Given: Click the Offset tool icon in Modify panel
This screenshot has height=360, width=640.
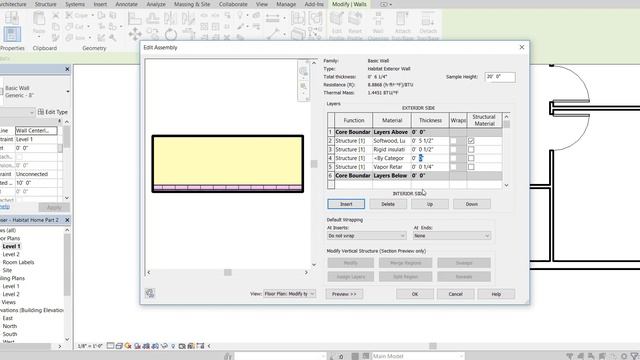Looking at the screenshot, I should (x=153, y=18).
